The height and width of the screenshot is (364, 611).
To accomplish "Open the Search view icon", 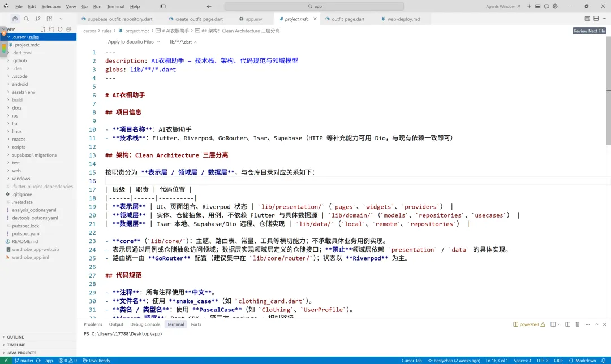I will pos(26,19).
